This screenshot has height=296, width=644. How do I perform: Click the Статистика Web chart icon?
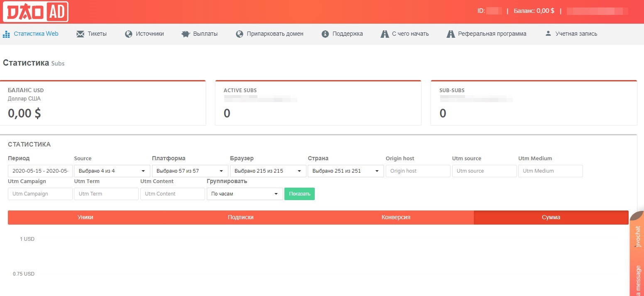6,34
